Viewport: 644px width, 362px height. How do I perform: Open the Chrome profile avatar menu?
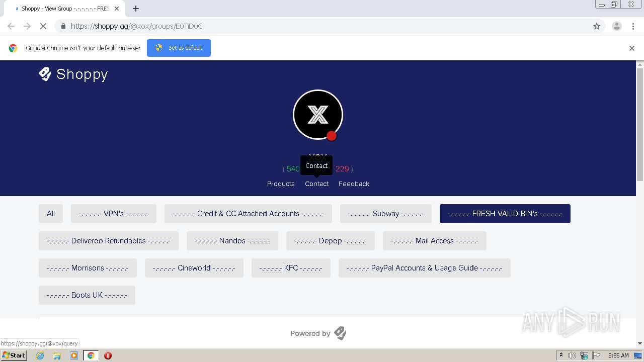[617, 26]
